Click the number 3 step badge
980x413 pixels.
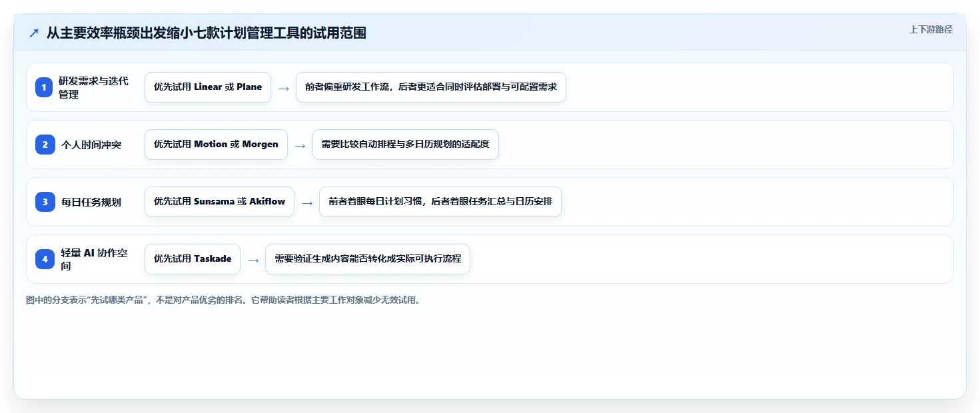click(45, 202)
